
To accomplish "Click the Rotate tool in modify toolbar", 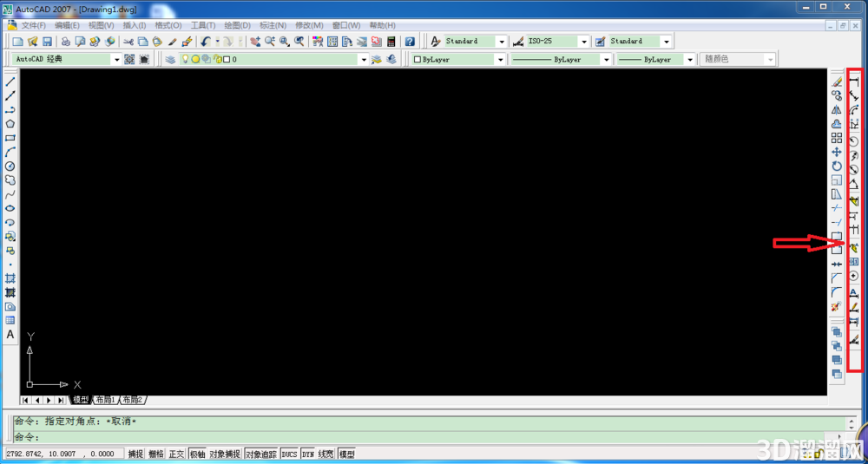I will pos(837,166).
